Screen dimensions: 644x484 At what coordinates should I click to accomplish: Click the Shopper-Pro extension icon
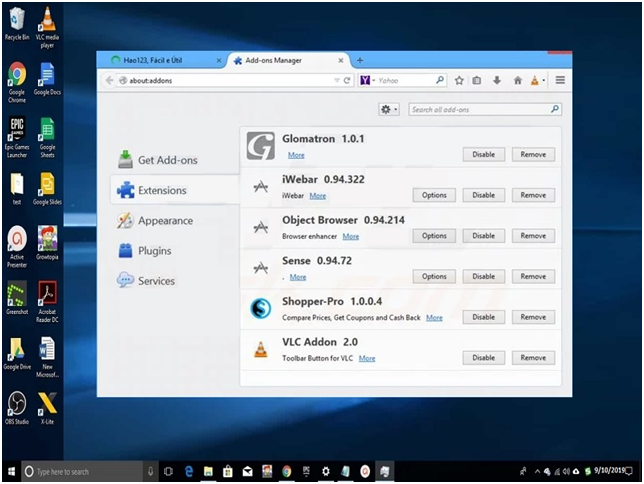pyautogui.click(x=261, y=309)
